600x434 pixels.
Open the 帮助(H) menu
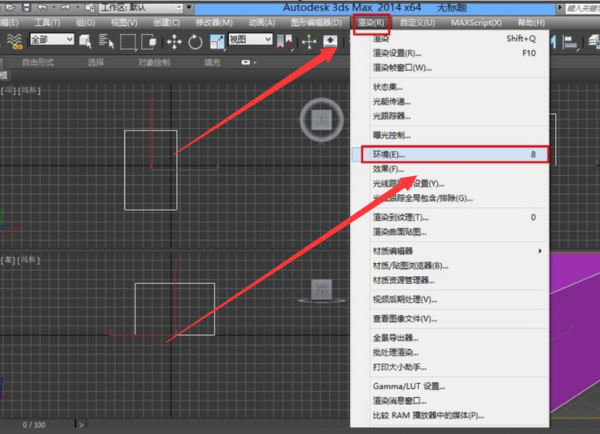(531, 23)
